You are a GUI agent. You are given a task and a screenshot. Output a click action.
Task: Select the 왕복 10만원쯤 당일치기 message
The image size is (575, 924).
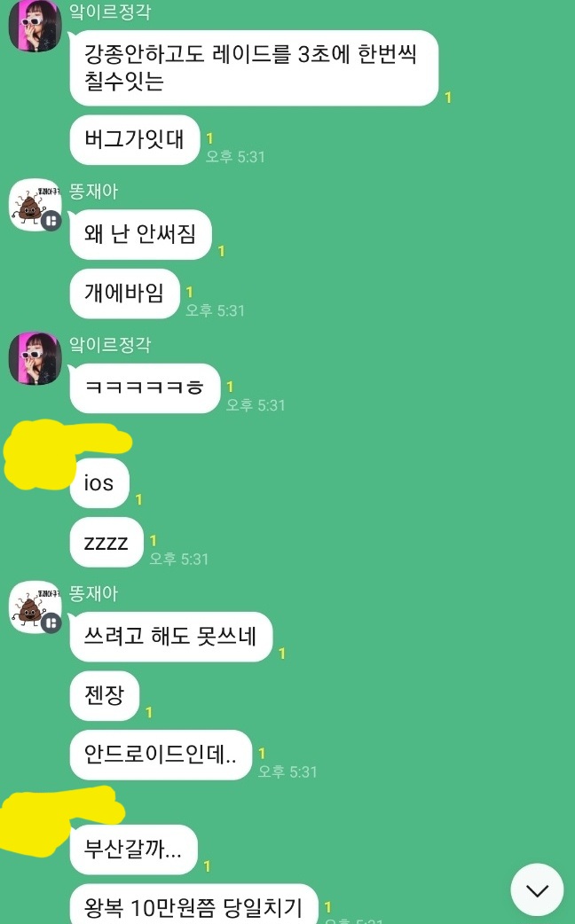point(194,904)
